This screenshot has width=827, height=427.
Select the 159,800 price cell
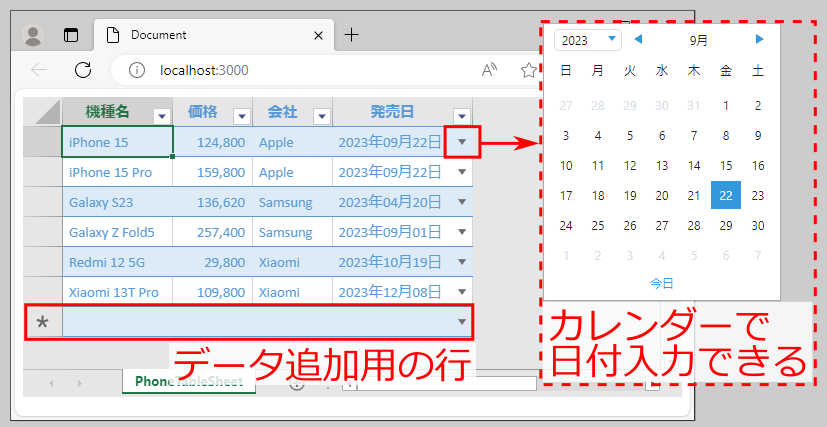[213, 172]
